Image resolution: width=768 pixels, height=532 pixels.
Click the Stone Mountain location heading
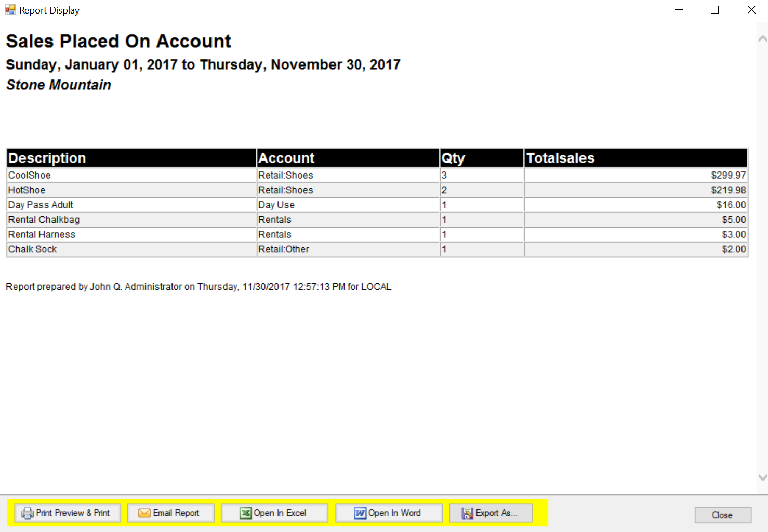(x=59, y=85)
